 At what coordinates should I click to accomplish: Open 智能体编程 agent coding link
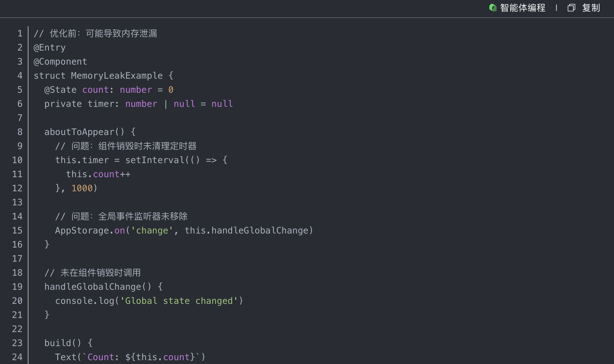523,8
